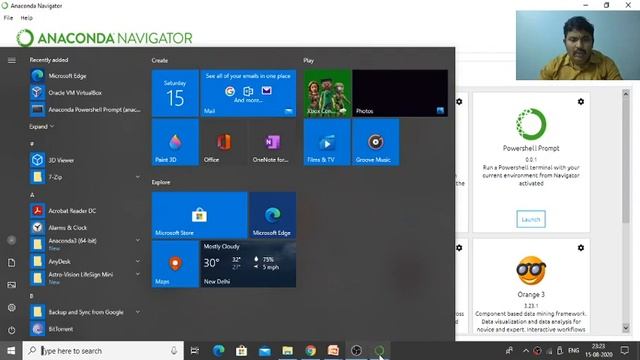Screen dimensions: 640x360
Task: Open Films & TV tile
Action: pos(327,142)
